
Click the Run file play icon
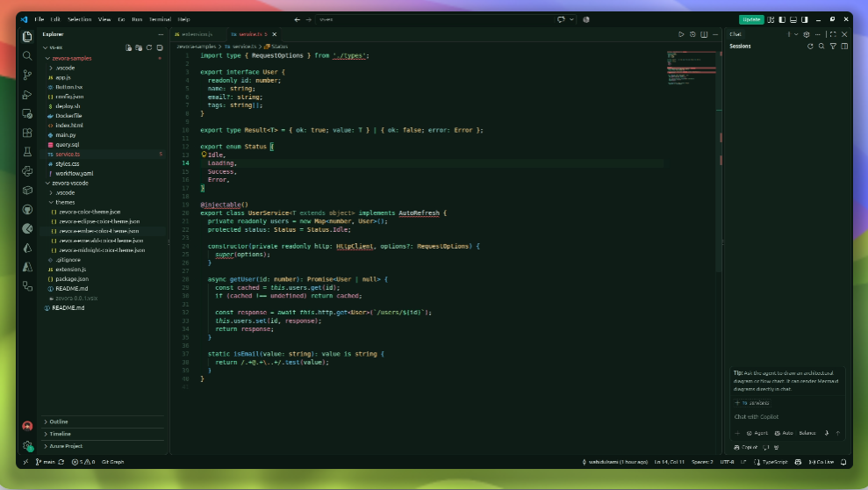(x=681, y=34)
